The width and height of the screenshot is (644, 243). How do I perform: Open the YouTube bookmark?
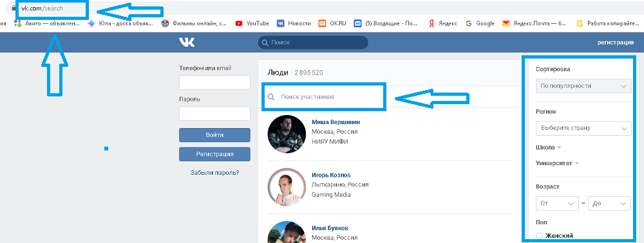(252, 23)
